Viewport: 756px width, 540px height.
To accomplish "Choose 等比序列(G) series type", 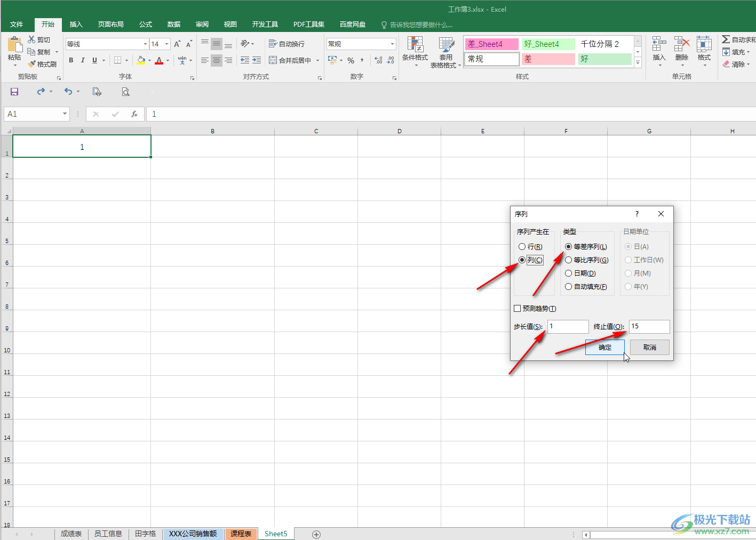I will [586, 260].
